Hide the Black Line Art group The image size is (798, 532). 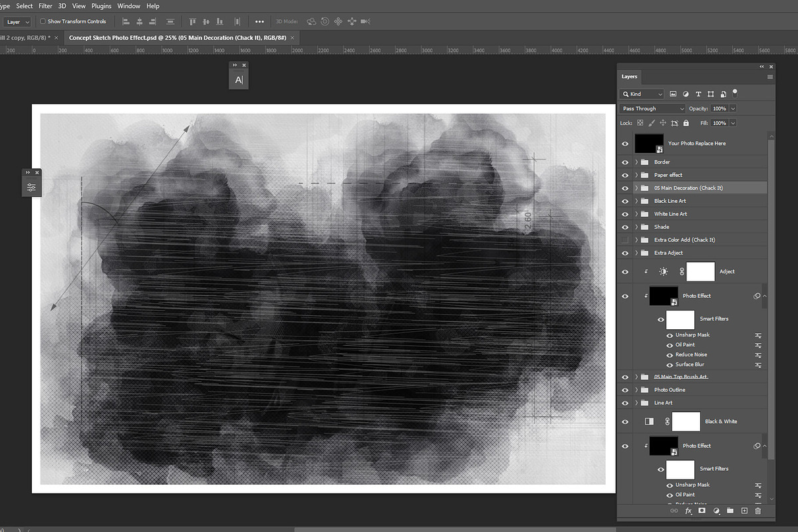tap(624, 201)
